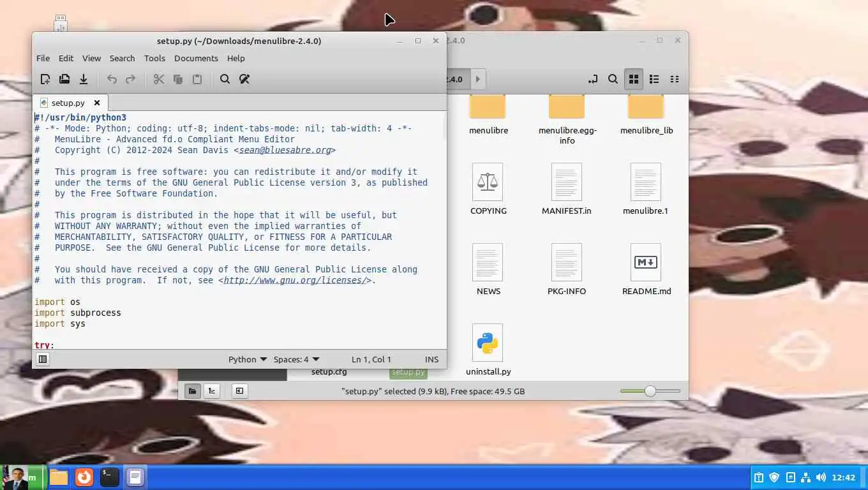The image size is (868, 490).
Task: Open the Python language dropdown
Action: point(248,359)
